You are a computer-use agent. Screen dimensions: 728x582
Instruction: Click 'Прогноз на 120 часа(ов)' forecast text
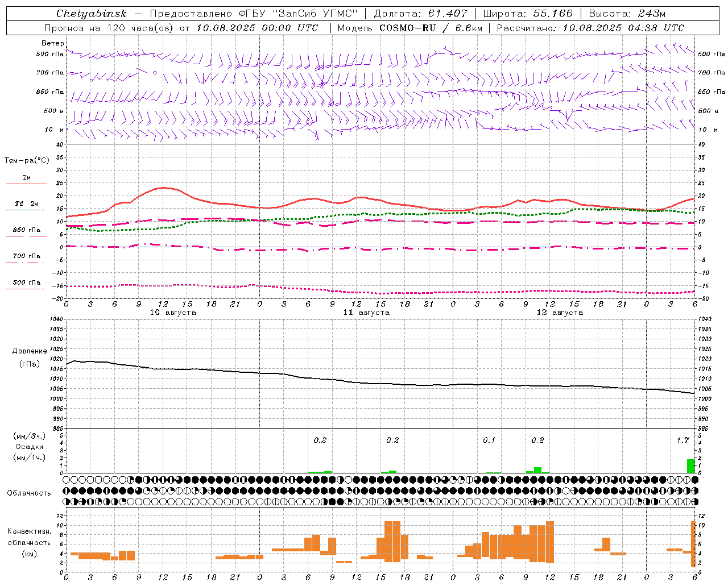109,28
